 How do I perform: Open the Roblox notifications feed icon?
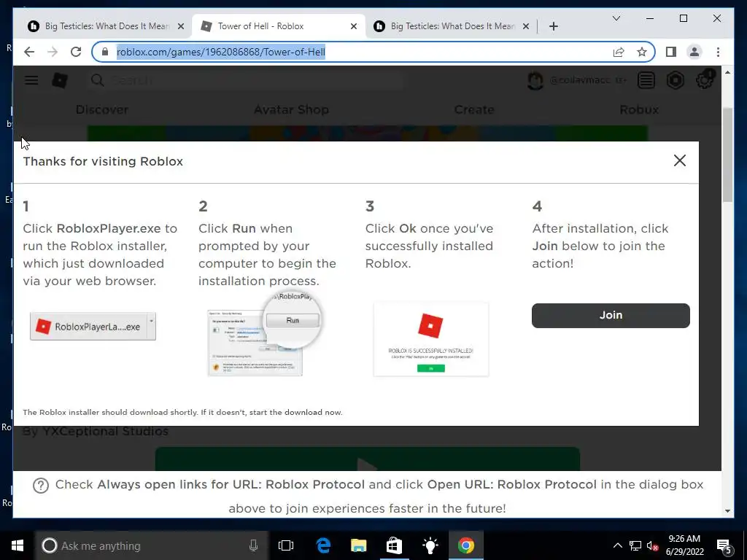pyautogui.click(x=646, y=80)
